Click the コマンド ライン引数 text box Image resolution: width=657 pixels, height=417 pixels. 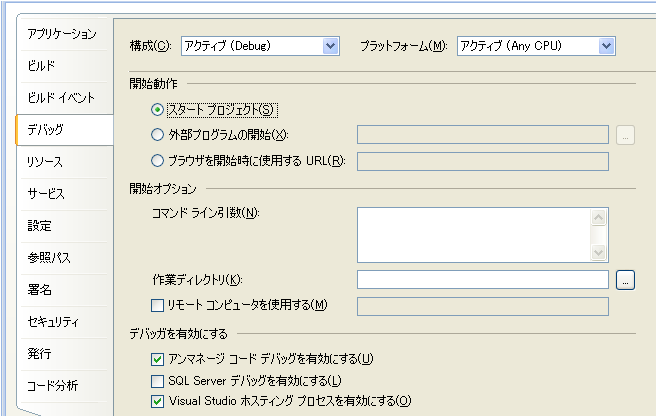474,234
